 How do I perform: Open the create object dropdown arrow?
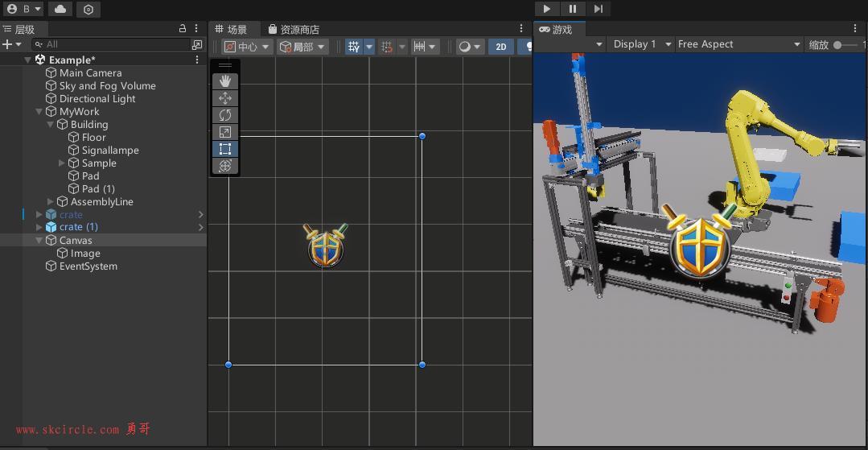19,44
